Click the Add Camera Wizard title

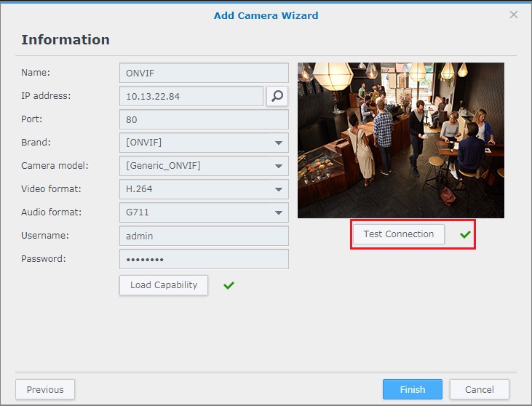266,15
